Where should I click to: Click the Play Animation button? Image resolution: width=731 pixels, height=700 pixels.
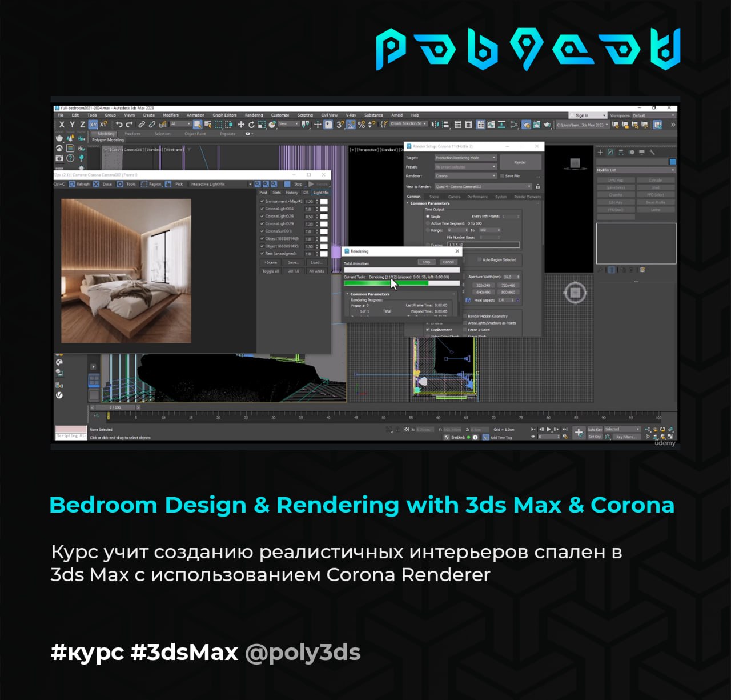coord(549,429)
